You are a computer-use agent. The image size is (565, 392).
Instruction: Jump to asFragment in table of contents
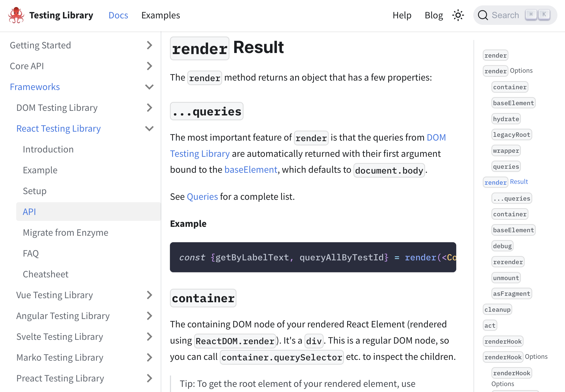[x=511, y=294]
